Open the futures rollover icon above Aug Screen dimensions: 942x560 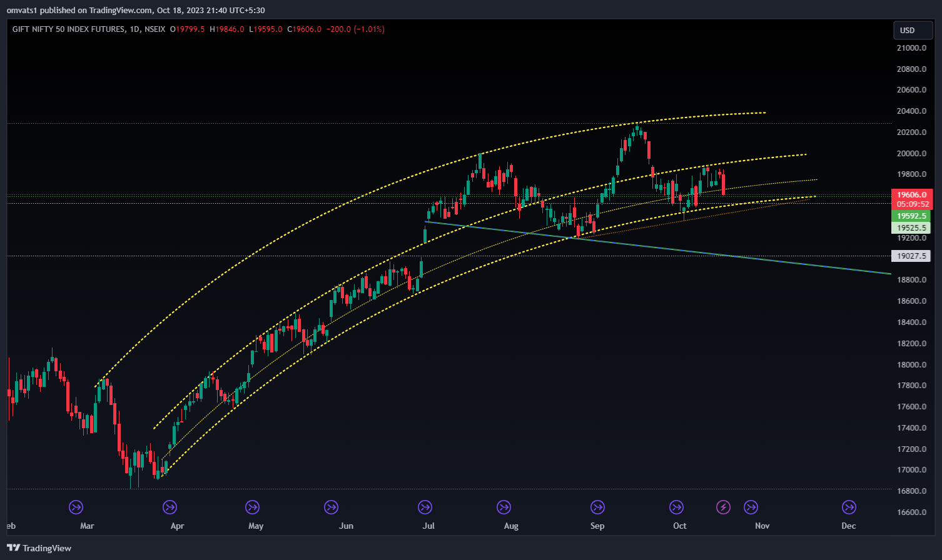504,507
